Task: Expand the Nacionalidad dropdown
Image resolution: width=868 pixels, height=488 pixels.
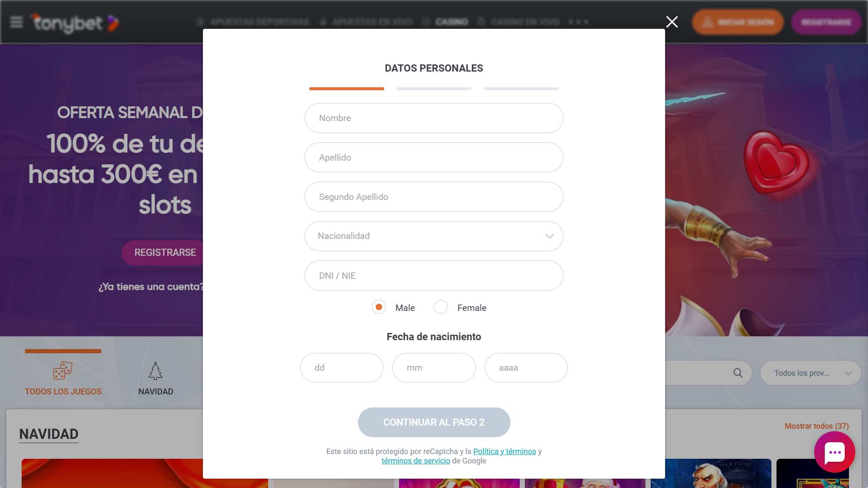Action: 434,236
